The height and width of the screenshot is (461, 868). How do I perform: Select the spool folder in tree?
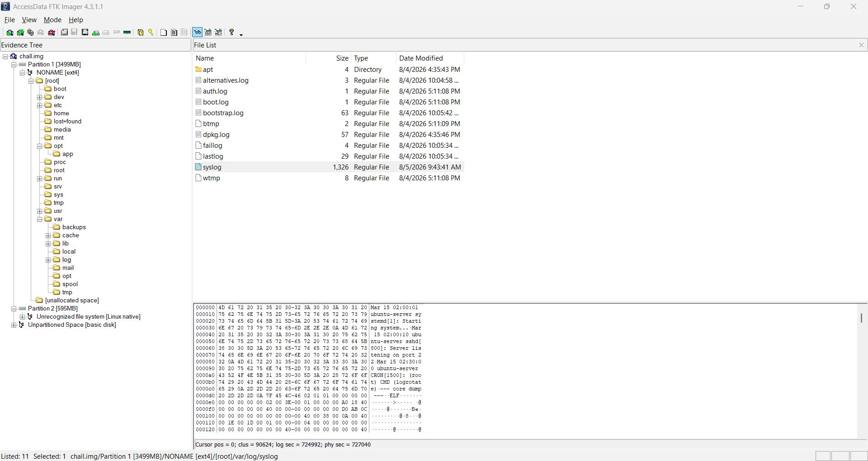click(66, 284)
